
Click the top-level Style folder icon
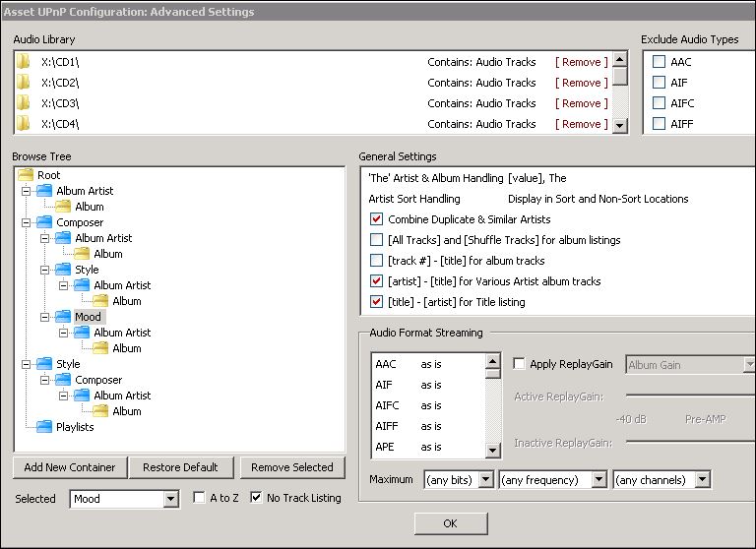(44, 364)
